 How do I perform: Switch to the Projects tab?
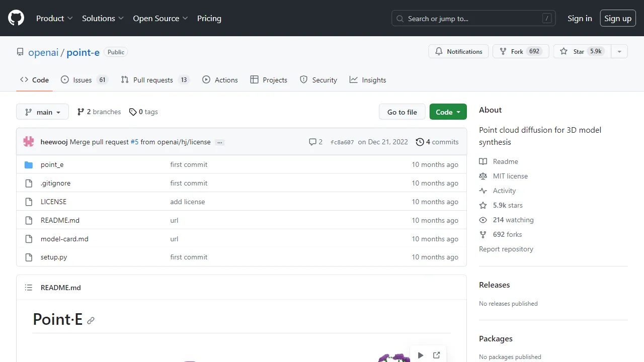pos(269,80)
